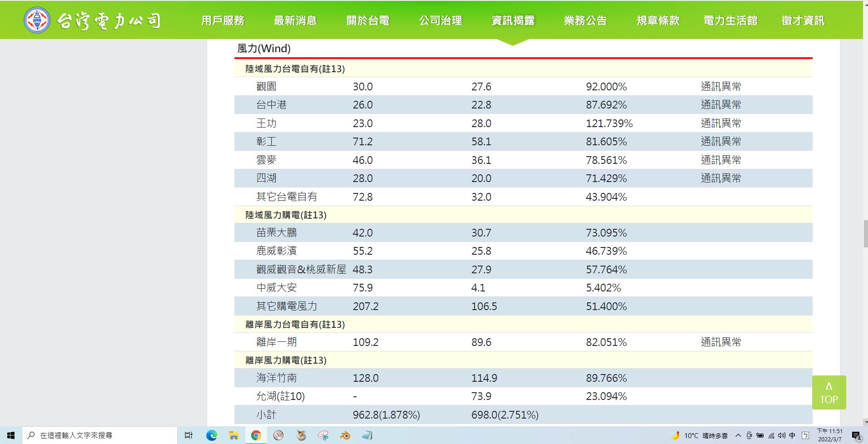Click the 5.402% value for 中威大安
The height and width of the screenshot is (444, 868).
[604, 288]
